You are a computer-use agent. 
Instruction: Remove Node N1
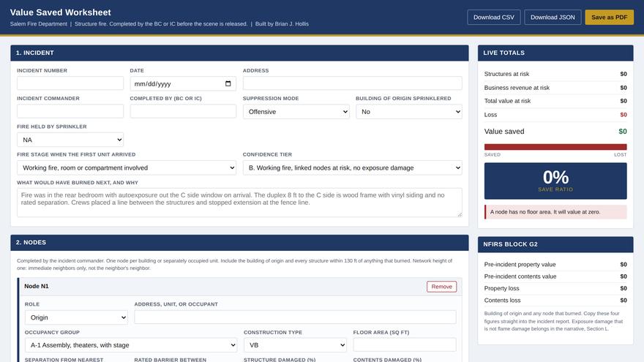(x=441, y=287)
